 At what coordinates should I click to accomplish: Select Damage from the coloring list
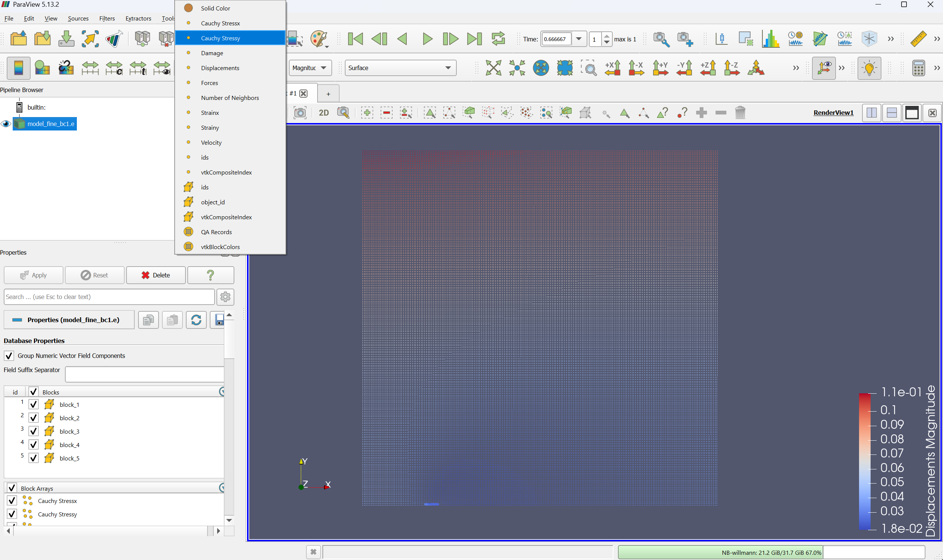212,53
